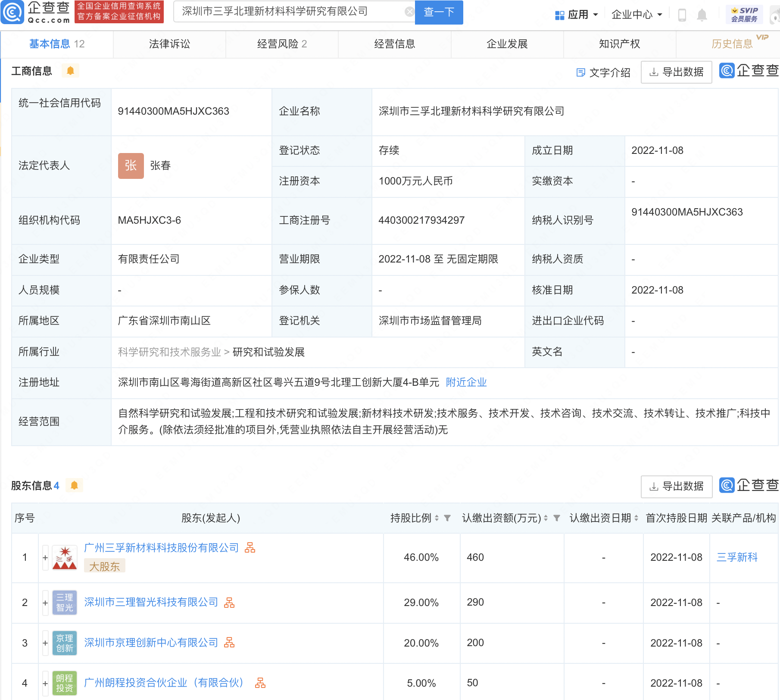Clear the search box with the X icon

[x=409, y=12]
